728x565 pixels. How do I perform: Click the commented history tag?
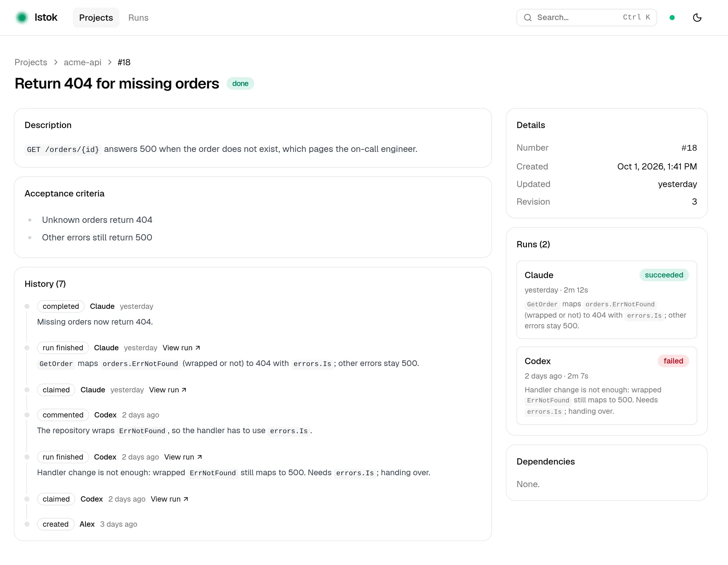click(63, 415)
